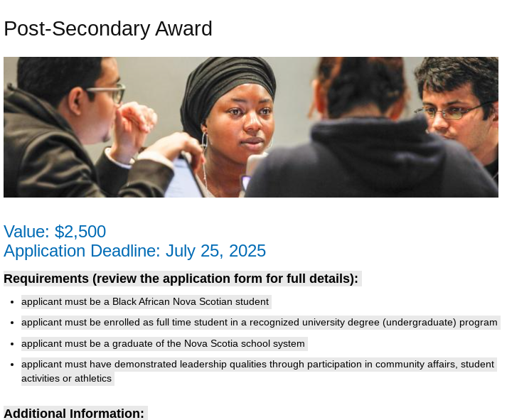This screenshot has height=420, width=507.
Task: Click the "Additional Information:" heading
Action: [74, 414]
